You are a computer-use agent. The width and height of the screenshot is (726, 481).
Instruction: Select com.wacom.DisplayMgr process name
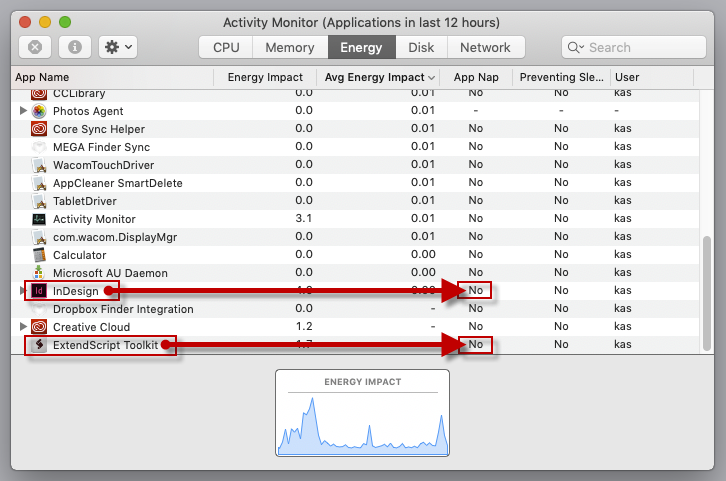115,237
